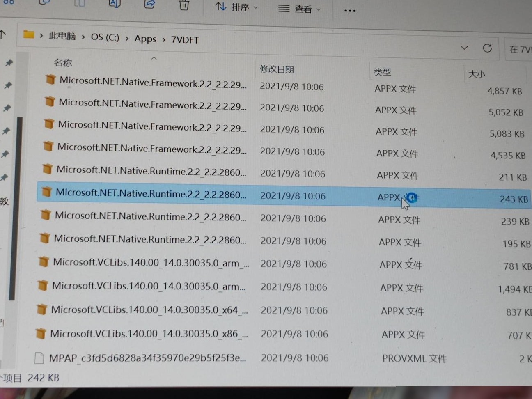The height and width of the screenshot is (399, 532).
Task: Open the 查看 (View) dropdown
Action: (x=299, y=9)
